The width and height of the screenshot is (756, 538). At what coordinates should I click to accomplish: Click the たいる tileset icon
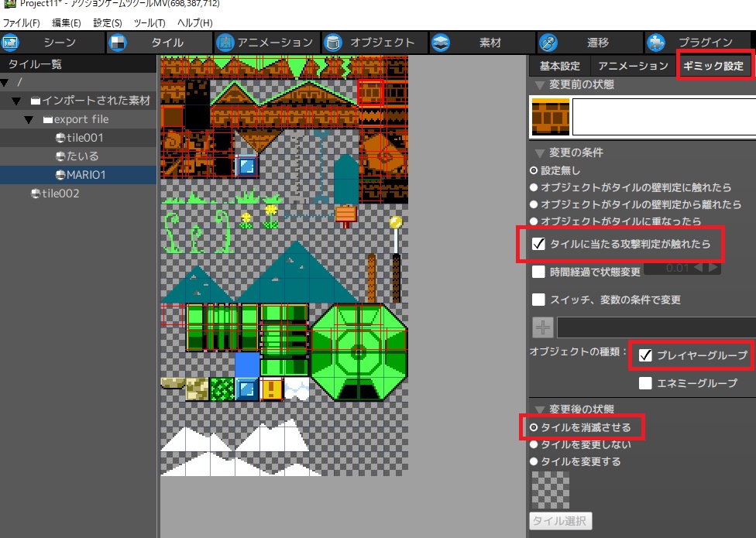pos(60,156)
